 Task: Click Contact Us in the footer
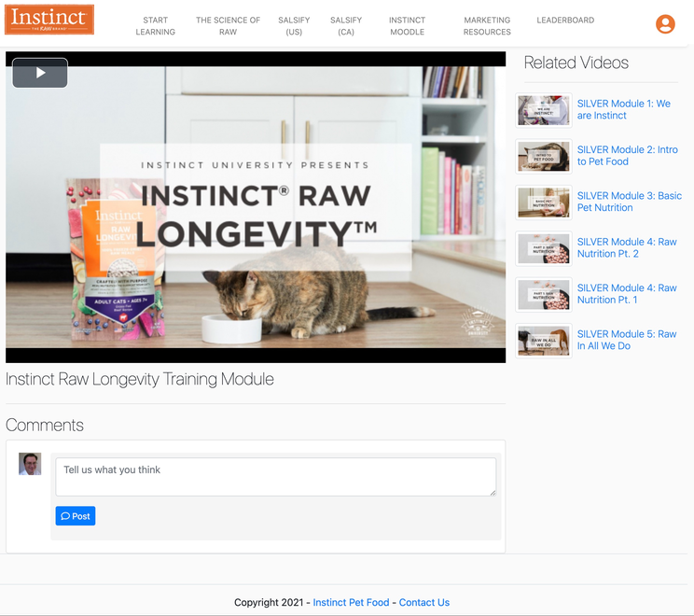[x=423, y=602]
